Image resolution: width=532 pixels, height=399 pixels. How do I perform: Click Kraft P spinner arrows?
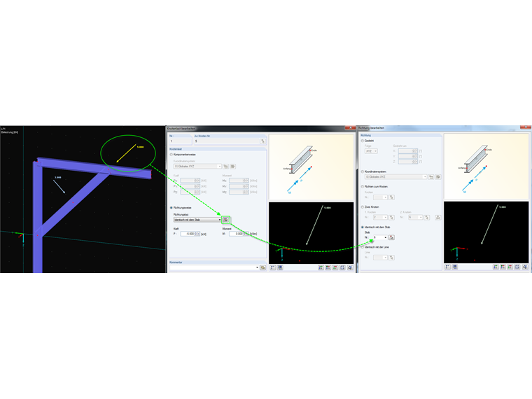click(x=197, y=234)
